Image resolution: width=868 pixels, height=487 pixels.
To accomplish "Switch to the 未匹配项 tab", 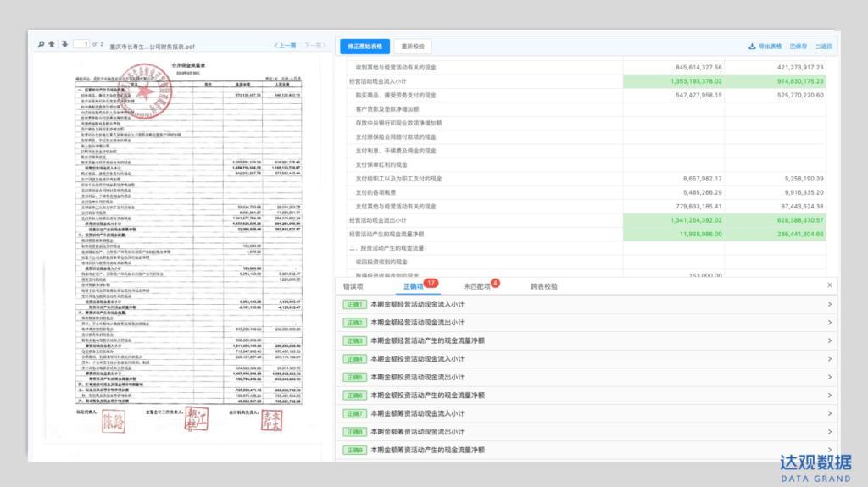I will pyautogui.click(x=477, y=286).
